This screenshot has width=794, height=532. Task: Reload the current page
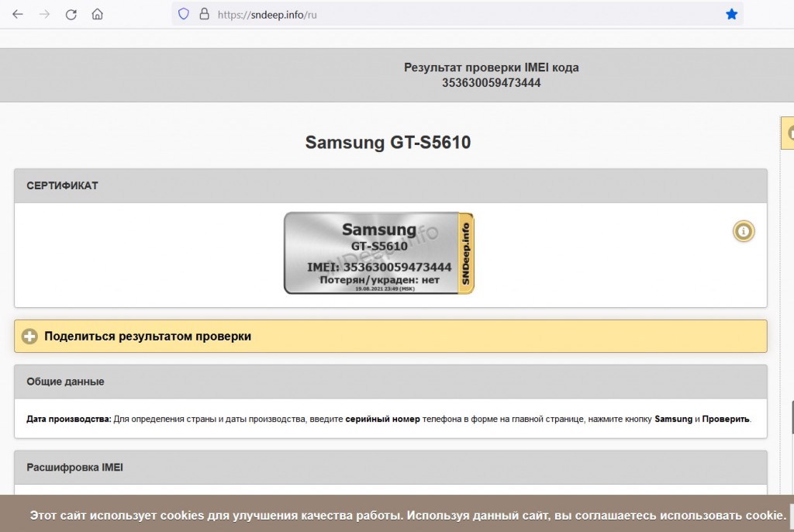[x=71, y=14]
